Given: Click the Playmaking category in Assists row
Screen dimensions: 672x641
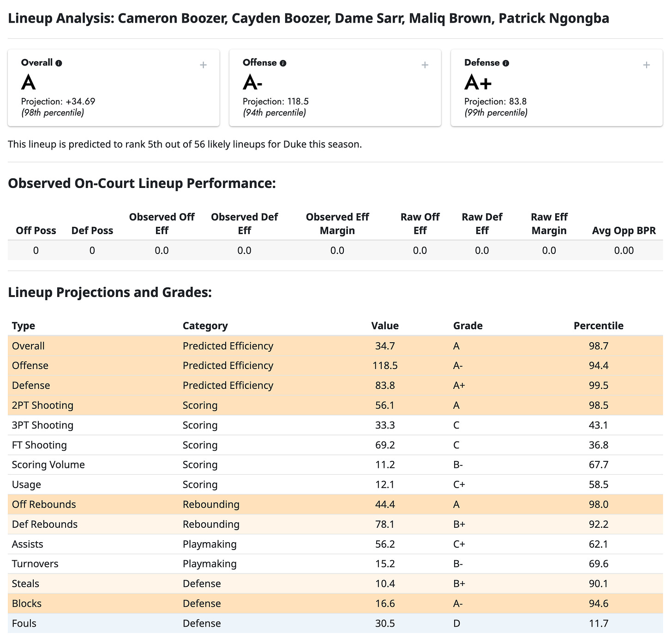Looking at the screenshot, I should coord(210,544).
